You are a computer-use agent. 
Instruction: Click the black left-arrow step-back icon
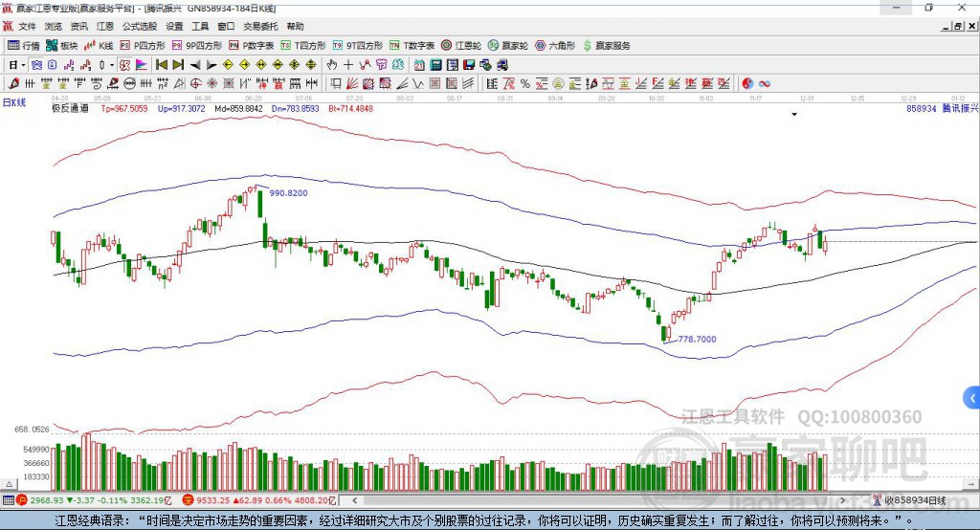point(195,65)
